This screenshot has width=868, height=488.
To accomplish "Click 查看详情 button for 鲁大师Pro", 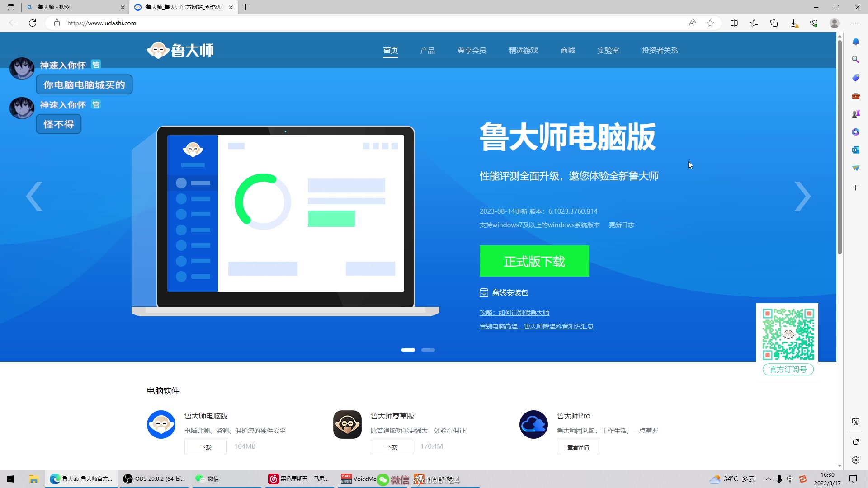I will 578,447.
